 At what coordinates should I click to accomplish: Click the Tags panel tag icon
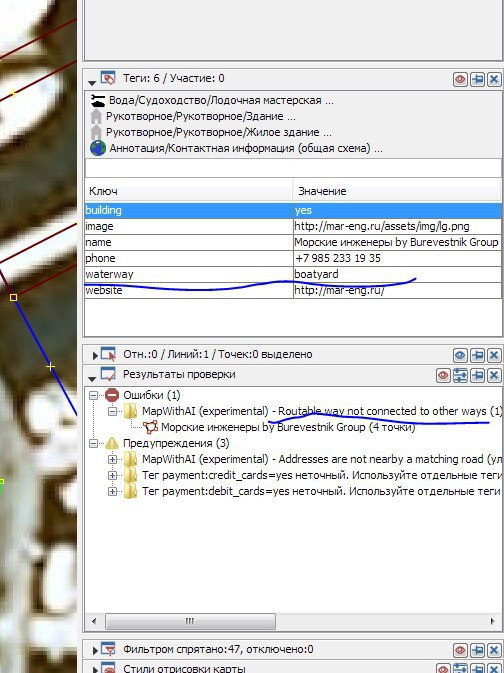pyautogui.click(x=108, y=78)
